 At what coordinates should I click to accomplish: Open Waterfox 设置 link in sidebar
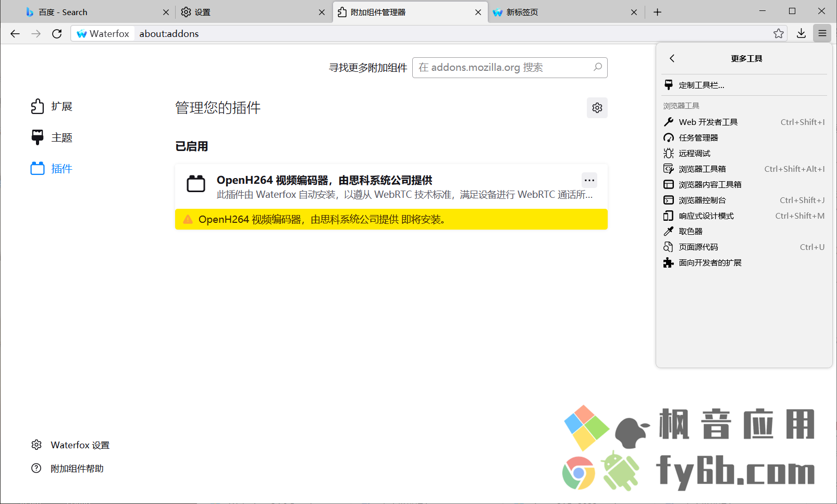70,445
